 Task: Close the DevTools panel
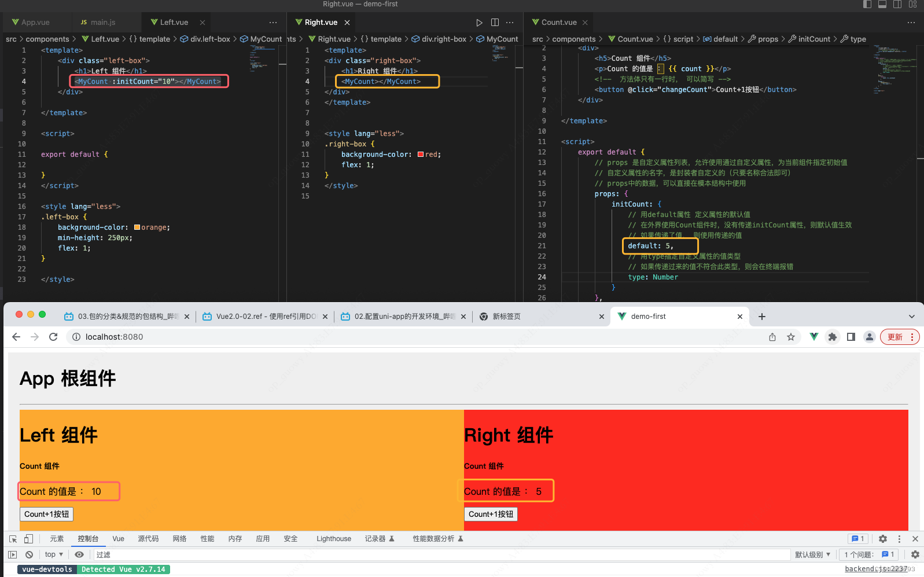pyautogui.click(x=915, y=539)
